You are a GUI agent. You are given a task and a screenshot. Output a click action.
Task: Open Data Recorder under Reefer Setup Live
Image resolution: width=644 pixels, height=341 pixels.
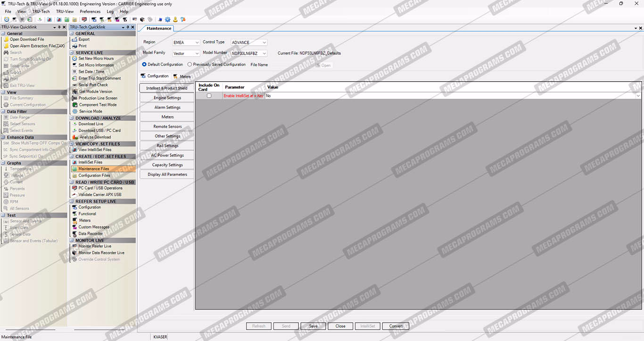[x=91, y=234]
